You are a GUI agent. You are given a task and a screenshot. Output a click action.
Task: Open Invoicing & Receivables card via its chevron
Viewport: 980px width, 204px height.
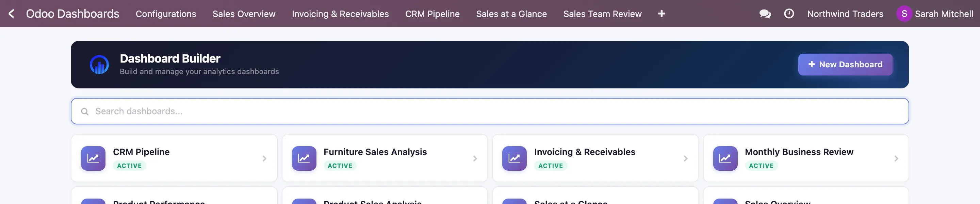(686, 158)
